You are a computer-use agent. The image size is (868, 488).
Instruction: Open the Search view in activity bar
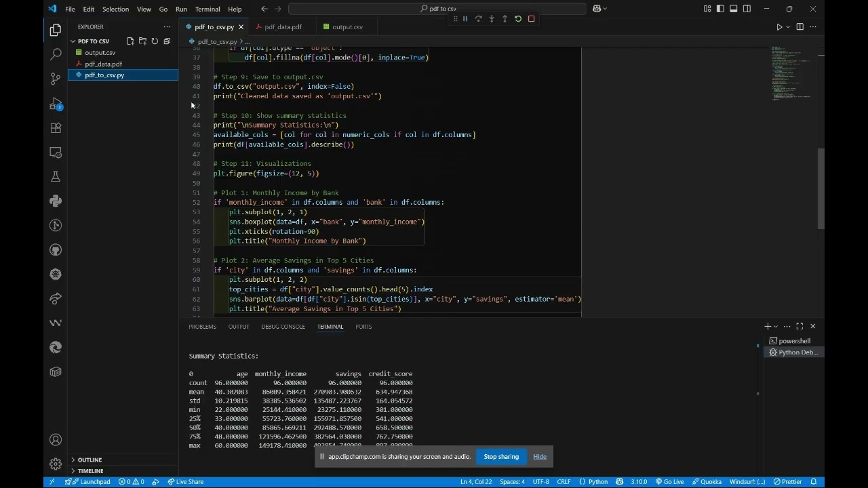point(56,54)
